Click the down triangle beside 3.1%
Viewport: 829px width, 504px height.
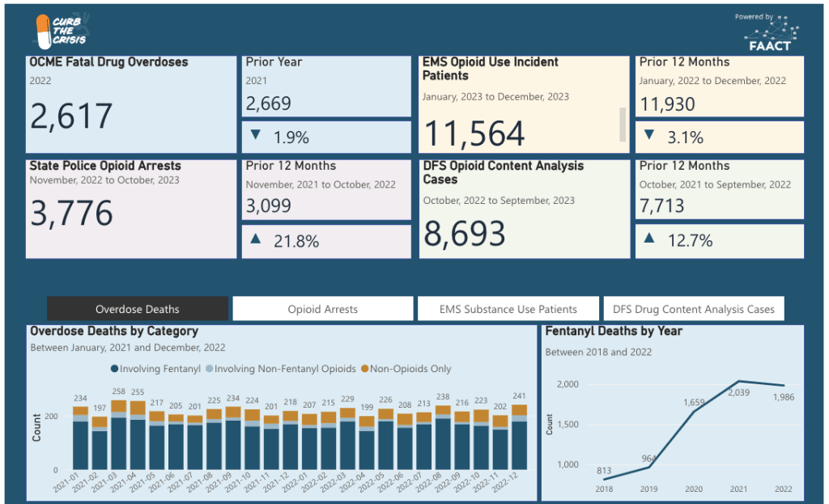(x=649, y=136)
